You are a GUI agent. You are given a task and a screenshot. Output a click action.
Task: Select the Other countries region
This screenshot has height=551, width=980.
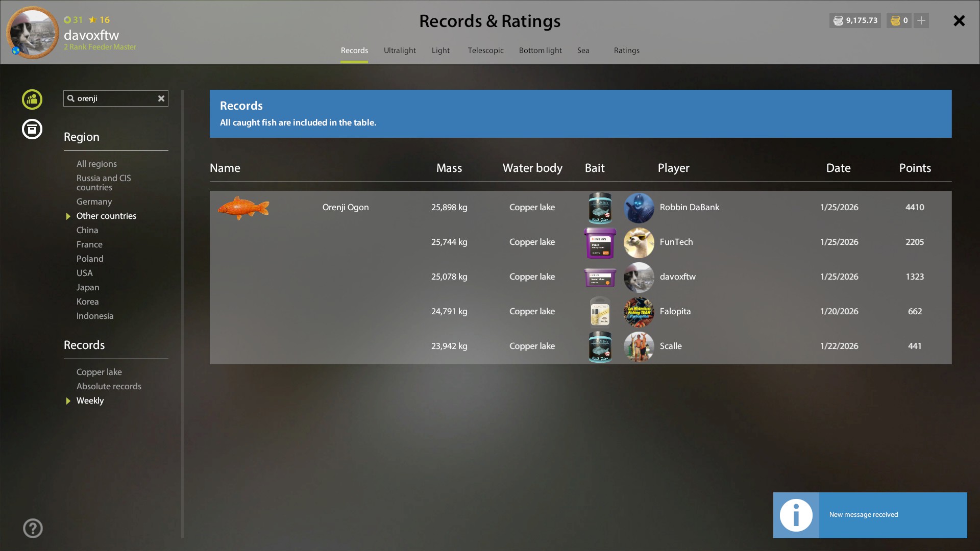[x=106, y=216]
